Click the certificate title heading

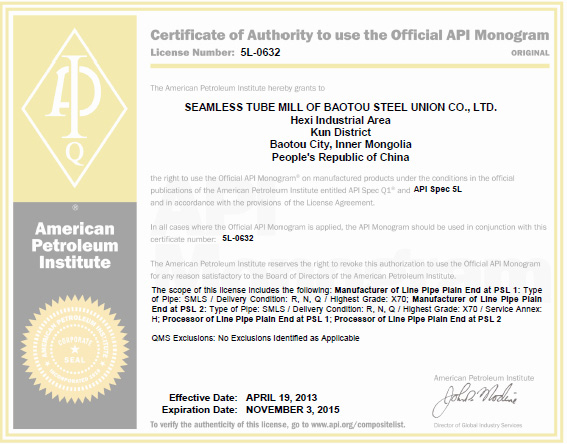pos(350,35)
